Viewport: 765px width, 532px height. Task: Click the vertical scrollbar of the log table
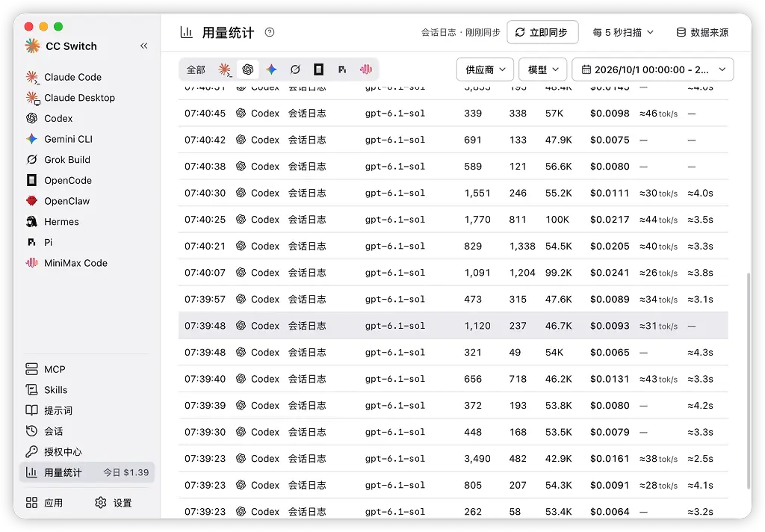749,381
